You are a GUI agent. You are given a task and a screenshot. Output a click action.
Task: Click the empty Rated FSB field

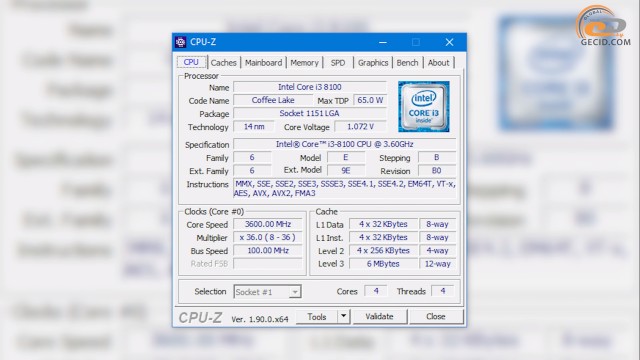pyautogui.click(x=268, y=264)
